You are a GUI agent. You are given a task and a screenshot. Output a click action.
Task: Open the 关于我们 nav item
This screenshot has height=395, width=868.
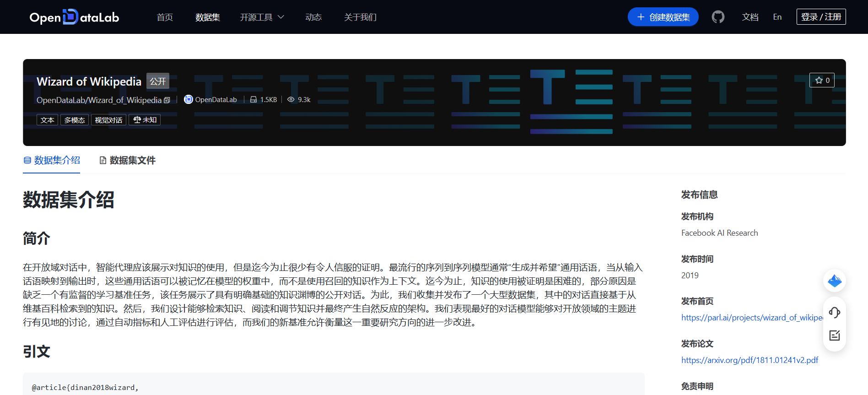pos(360,17)
